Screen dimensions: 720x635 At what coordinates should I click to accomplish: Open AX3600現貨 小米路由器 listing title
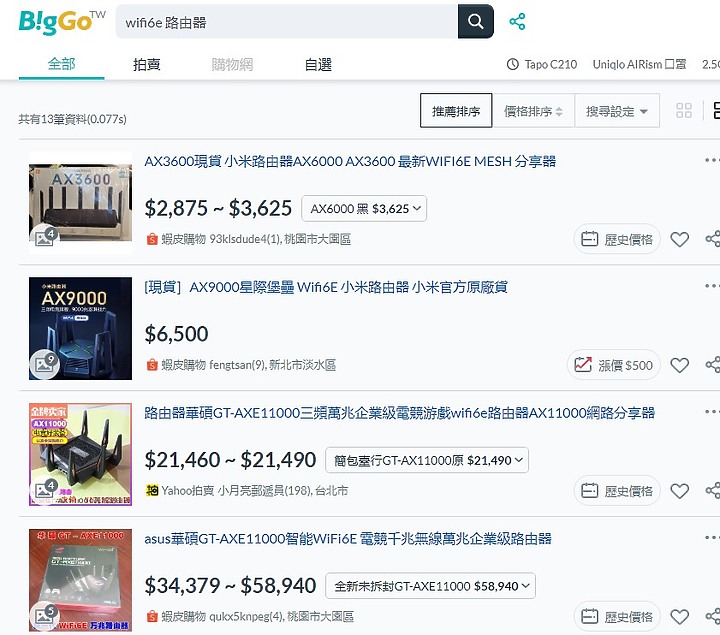350,162
